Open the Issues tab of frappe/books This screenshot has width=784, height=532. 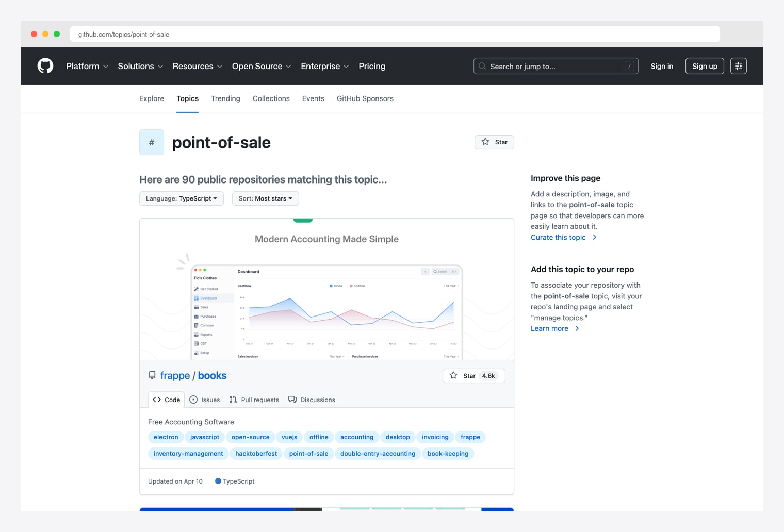point(205,400)
